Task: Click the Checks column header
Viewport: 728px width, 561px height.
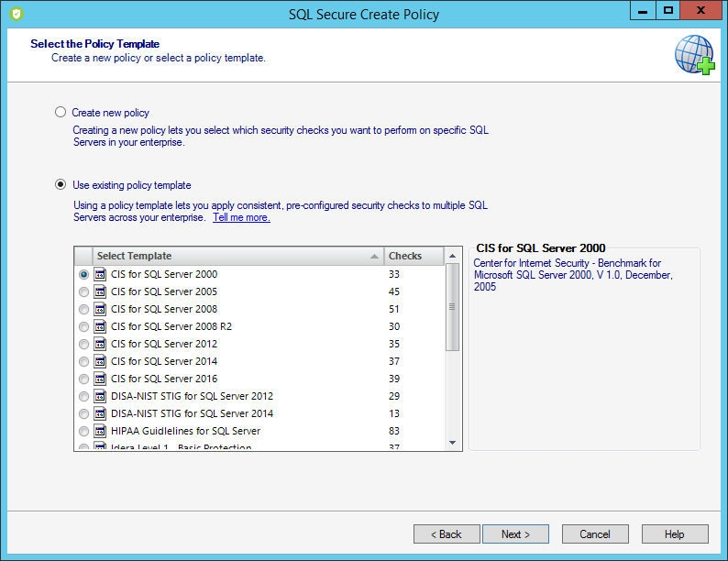Action: click(414, 256)
